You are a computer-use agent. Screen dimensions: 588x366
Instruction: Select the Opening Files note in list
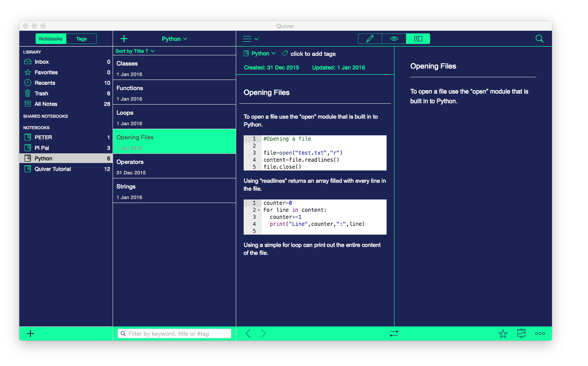[175, 141]
